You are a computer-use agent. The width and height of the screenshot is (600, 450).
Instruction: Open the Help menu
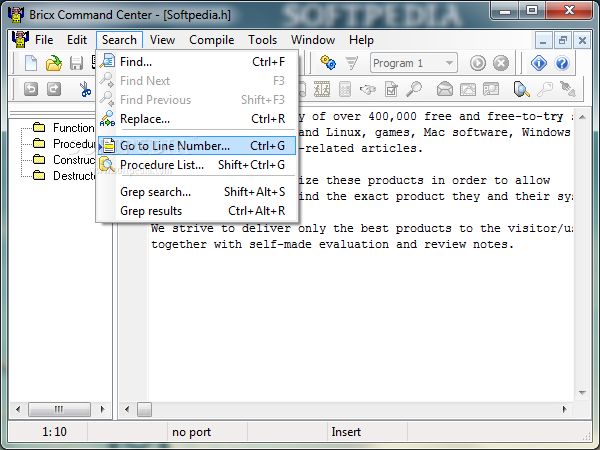click(361, 40)
